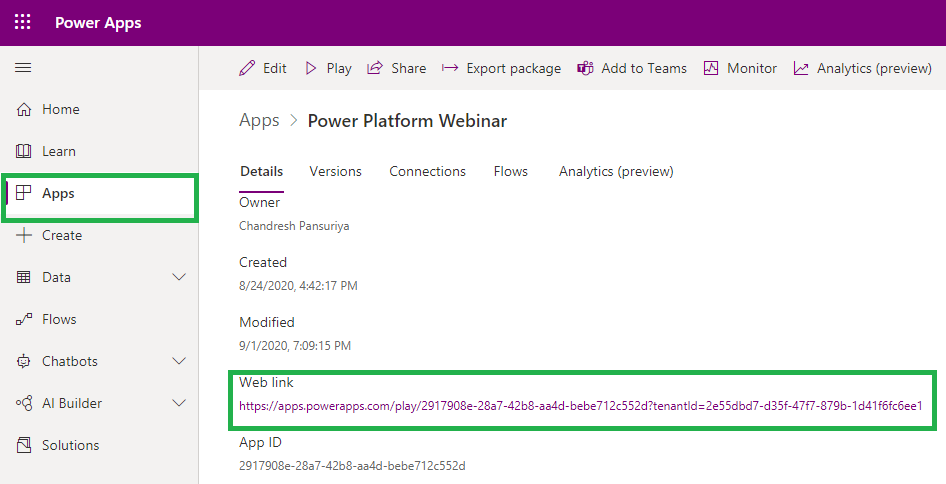This screenshot has width=946, height=484.
Task: Open the app launcher waffle icon
Action: (22, 22)
